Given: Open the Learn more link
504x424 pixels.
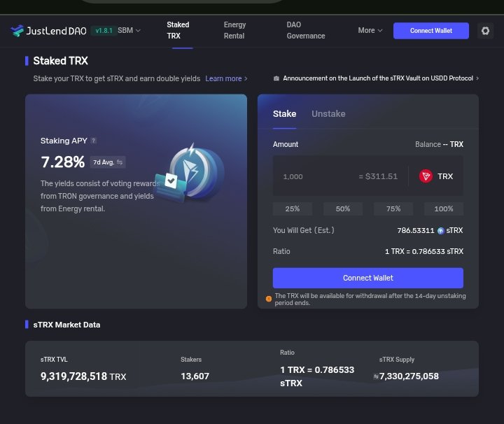Looking at the screenshot, I should 225,78.
